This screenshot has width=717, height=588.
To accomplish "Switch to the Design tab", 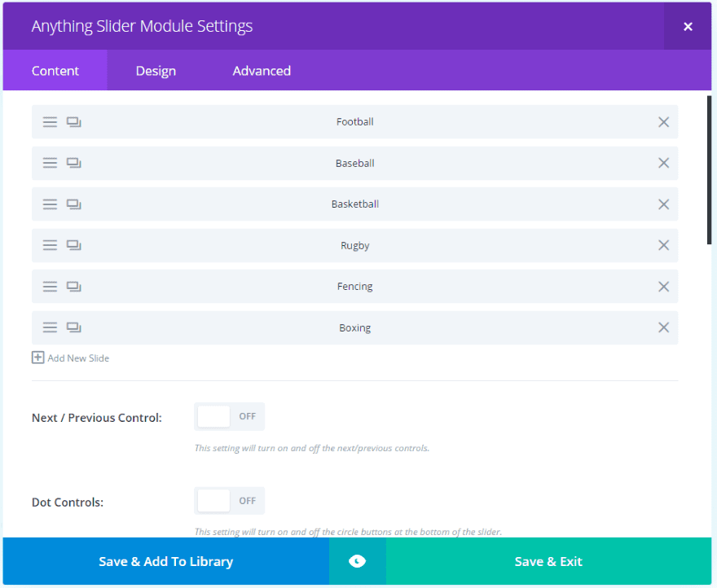I will [156, 71].
